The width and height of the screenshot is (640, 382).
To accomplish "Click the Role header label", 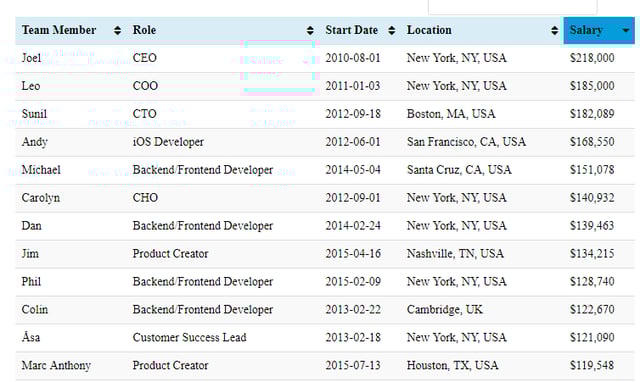I will point(144,30).
